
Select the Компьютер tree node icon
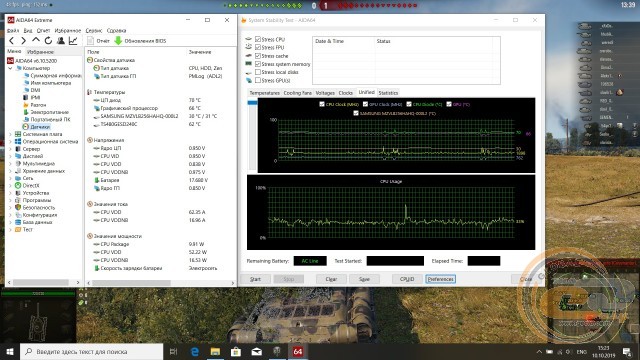pyautogui.click(x=18, y=68)
